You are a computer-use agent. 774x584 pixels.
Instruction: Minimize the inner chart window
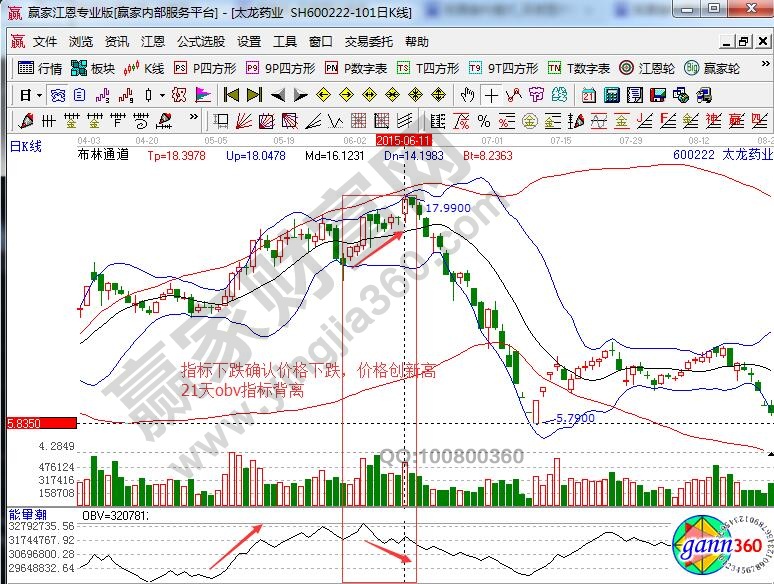click(726, 42)
